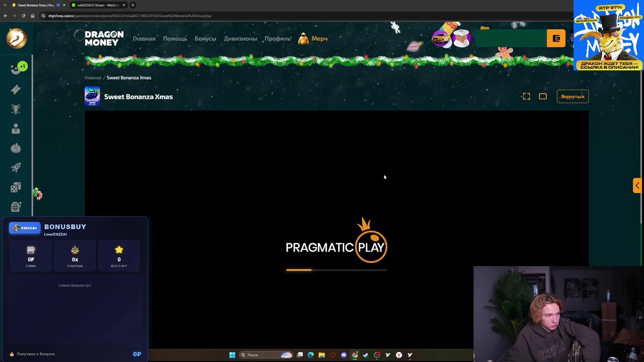Click the Dragon Money logo
644x362 pixels.
tap(104, 38)
